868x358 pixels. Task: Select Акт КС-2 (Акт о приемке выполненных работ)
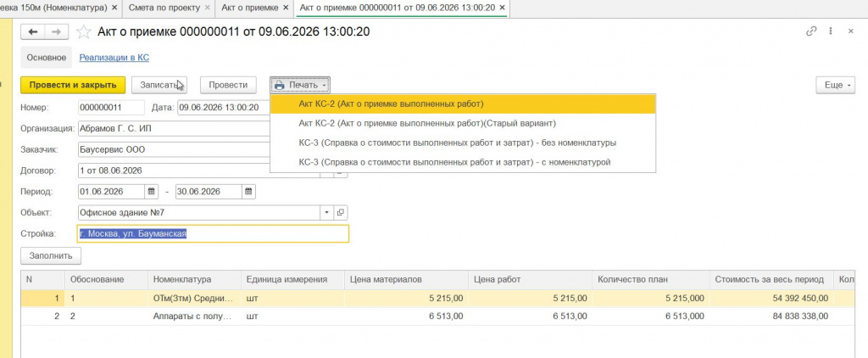pos(463,103)
